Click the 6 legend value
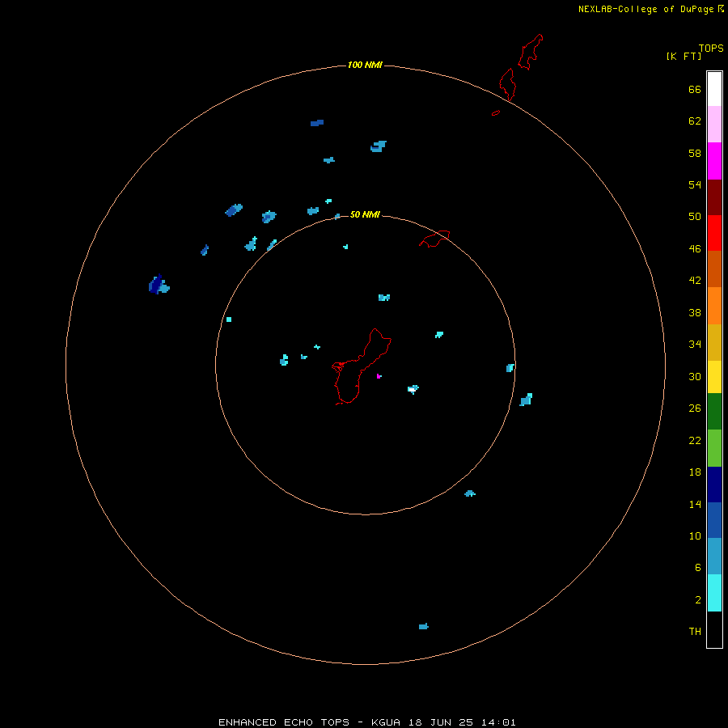The width and height of the screenshot is (728, 728). point(697,568)
